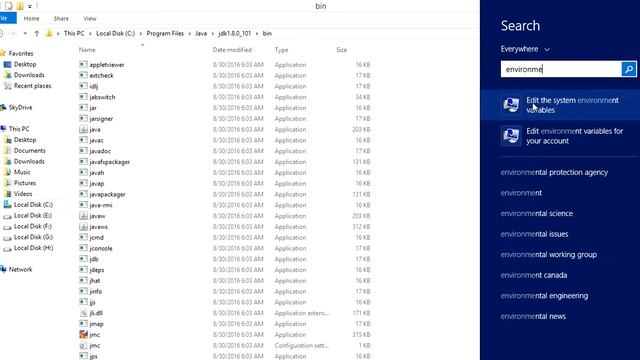The width and height of the screenshot is (640, 360).
Task: Select the jarsigner file row
Action: pos(224,118)
